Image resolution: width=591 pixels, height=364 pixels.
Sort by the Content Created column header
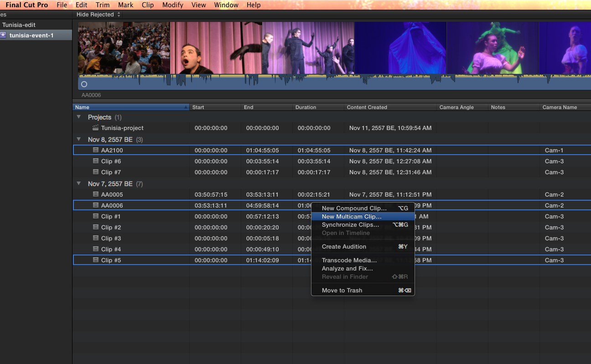click(390, 108)
